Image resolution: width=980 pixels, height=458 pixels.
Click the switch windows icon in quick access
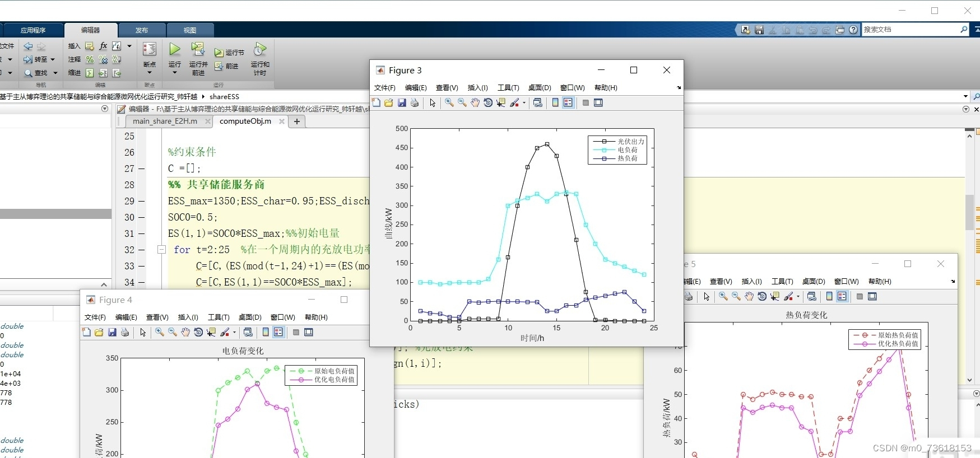click(x=840, y=30)
